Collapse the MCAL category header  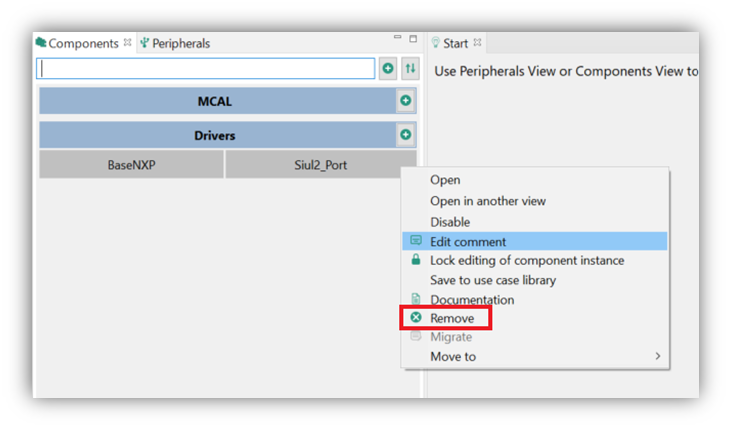tap(215, 101)
